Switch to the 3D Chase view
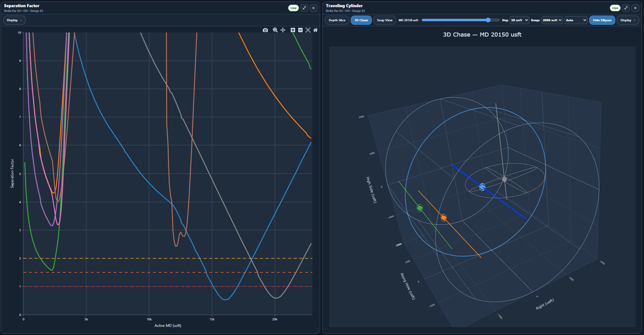The image size is (644, 335). point(361,20)
